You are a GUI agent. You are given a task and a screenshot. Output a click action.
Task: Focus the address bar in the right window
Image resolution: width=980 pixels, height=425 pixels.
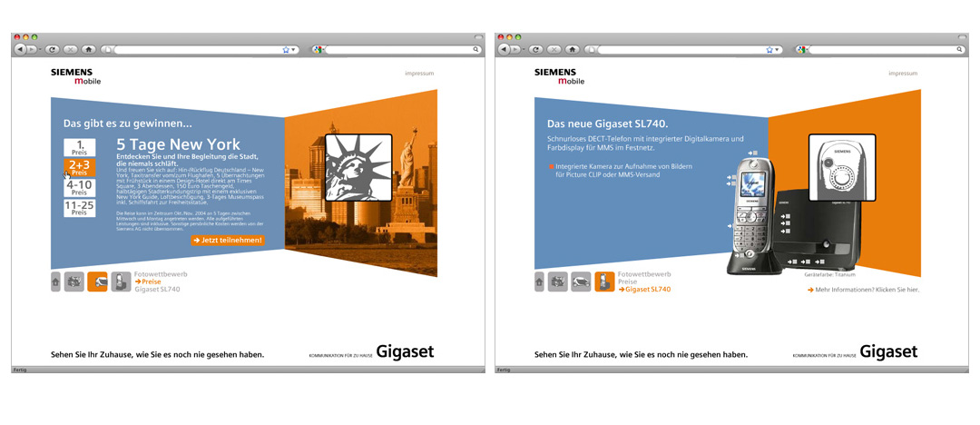point(684,49)
